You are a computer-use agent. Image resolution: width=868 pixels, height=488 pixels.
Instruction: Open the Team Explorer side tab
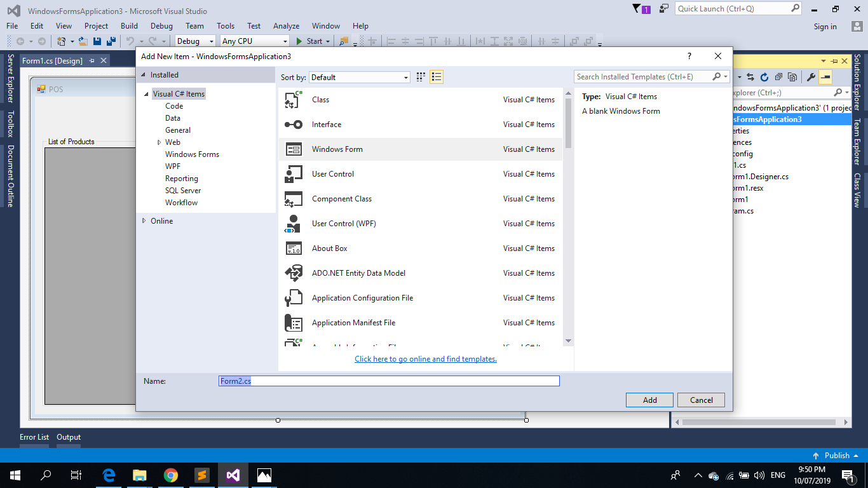[857, 142]
